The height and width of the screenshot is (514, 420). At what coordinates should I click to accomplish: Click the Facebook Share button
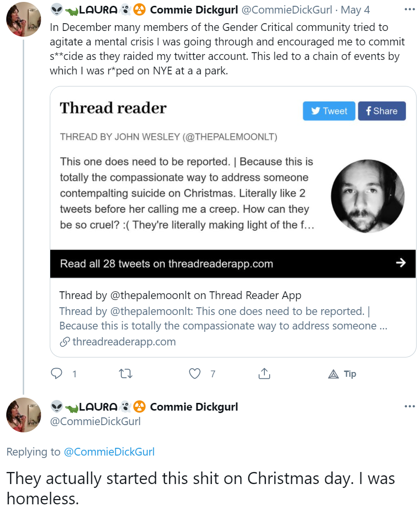point(382,111)
